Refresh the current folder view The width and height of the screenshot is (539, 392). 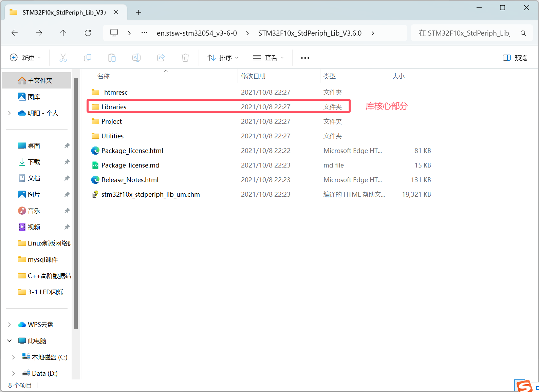(88, 33)
